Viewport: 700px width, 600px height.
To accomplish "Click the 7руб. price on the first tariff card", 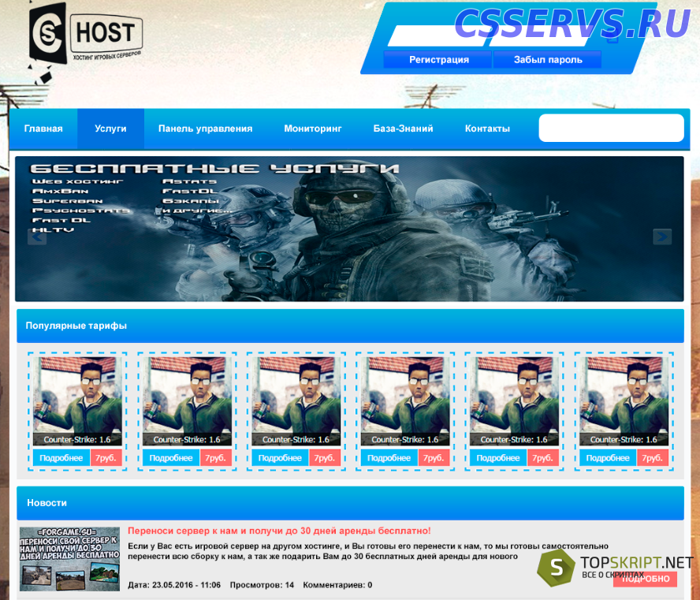I will [106, 458].
